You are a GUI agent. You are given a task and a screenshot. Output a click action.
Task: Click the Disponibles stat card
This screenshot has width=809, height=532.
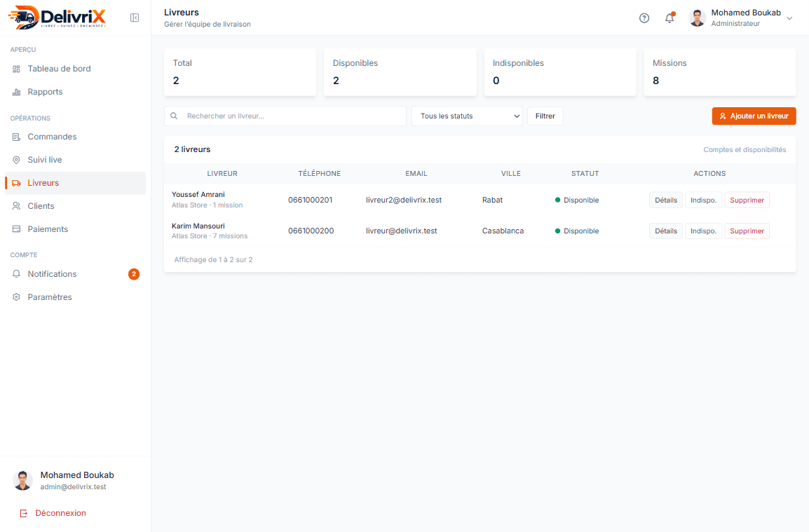tap(400, 72)
